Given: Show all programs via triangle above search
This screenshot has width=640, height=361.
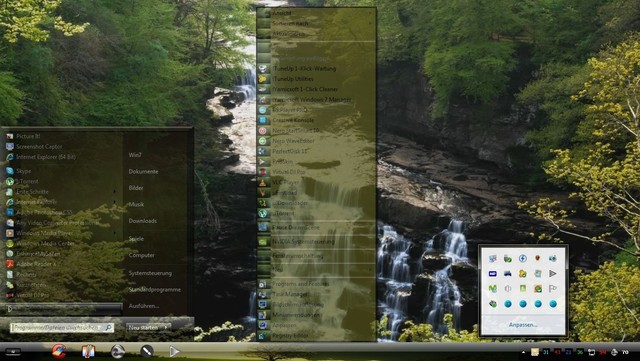Looking at the screenshot, I should pos(10,309).
